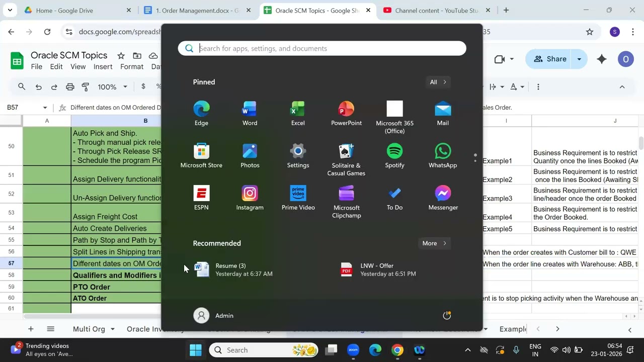Click the Admin user account button
Viewport: 644px width, 362px height.
pyautogui.click(x=214, y=315)
